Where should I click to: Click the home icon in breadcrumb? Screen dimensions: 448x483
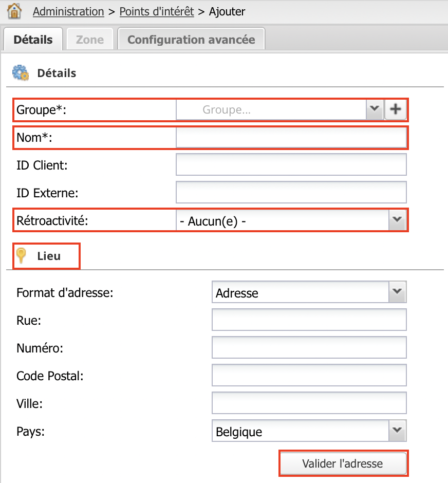pos(14,11)
